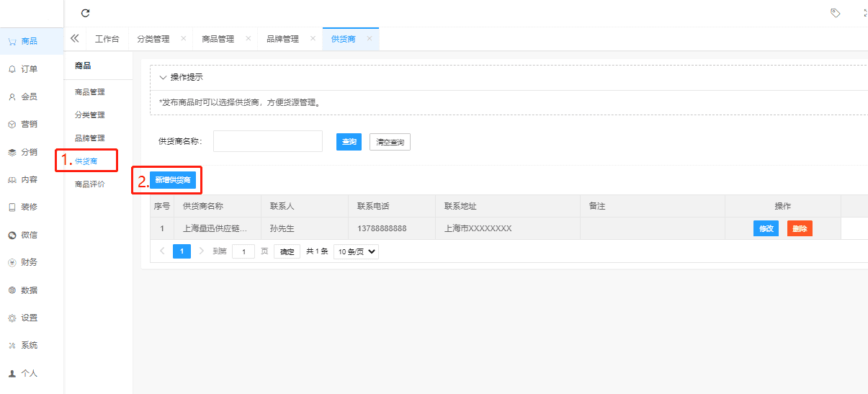The height and width of the screenshot is (394, 868).
Task: Open the 会员 sidebar section
Action: [29, 97]
